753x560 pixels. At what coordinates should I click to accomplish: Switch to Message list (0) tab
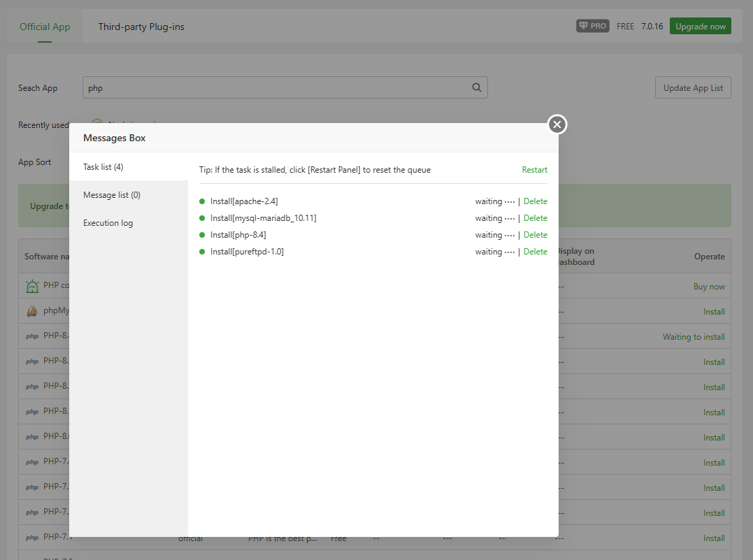point(112,195)
